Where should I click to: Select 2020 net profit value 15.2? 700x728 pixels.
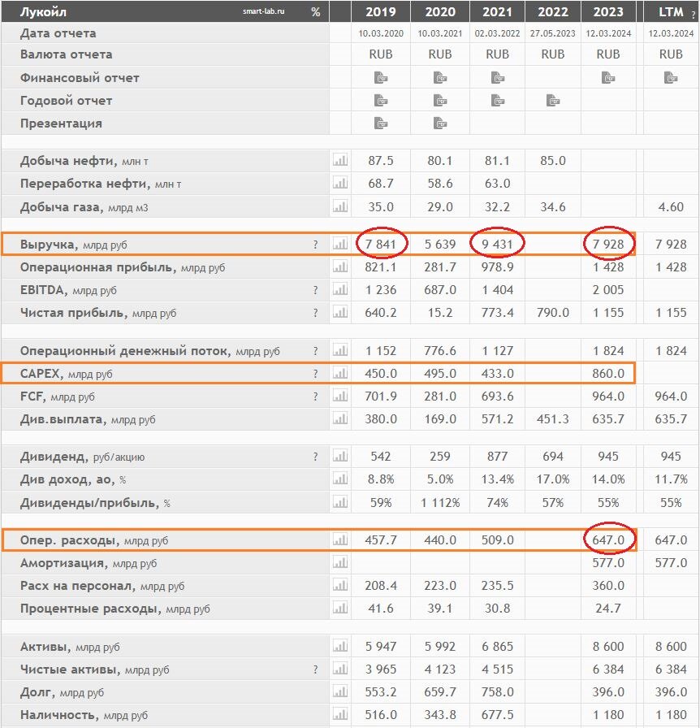point(439,313)
